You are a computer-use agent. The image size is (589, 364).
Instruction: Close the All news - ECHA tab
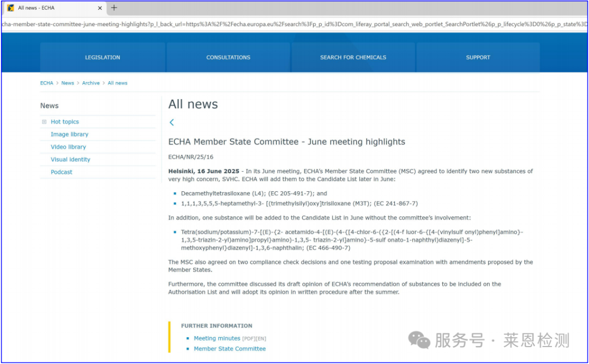(100, 8)
